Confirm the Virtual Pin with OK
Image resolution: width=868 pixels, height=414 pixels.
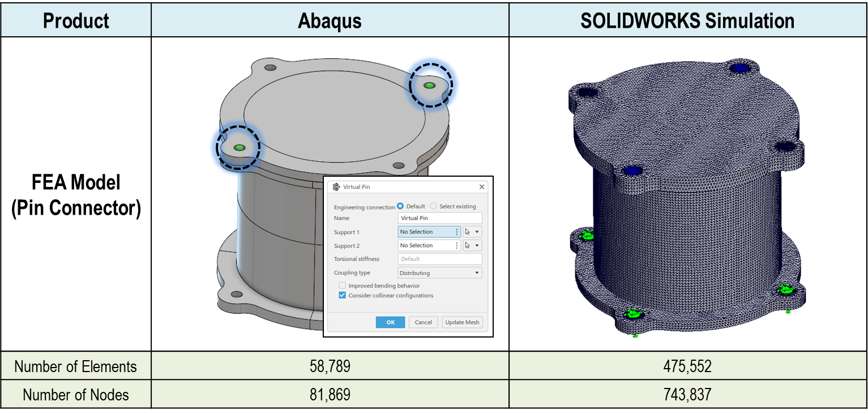click(391, 322)
